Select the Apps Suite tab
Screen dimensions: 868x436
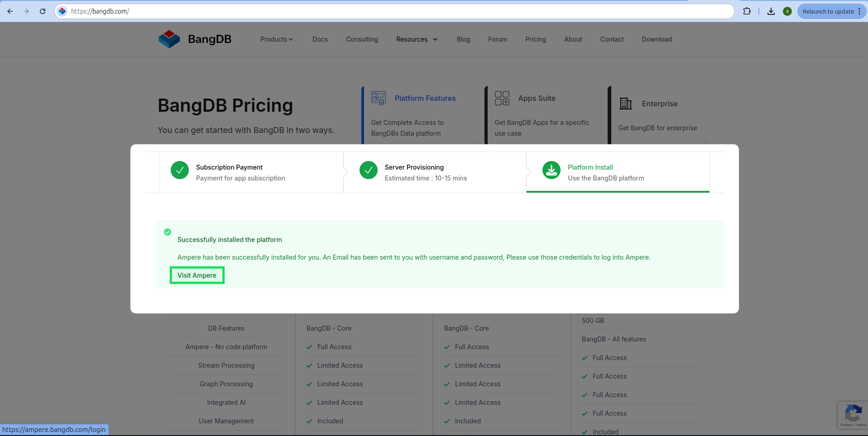542,115
